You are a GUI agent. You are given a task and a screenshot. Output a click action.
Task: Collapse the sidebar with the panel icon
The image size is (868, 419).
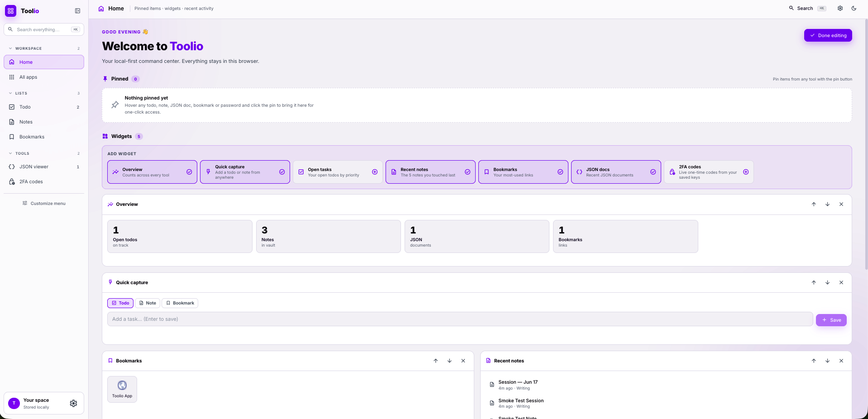coord(77,11)
